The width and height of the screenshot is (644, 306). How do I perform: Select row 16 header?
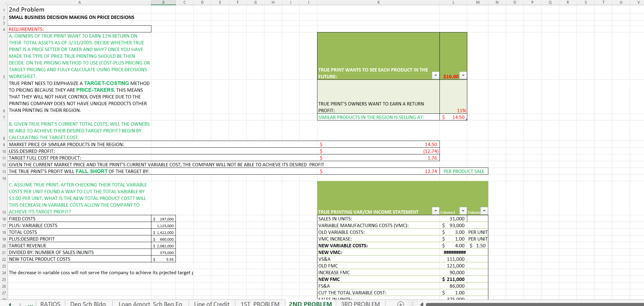[4, 219]
